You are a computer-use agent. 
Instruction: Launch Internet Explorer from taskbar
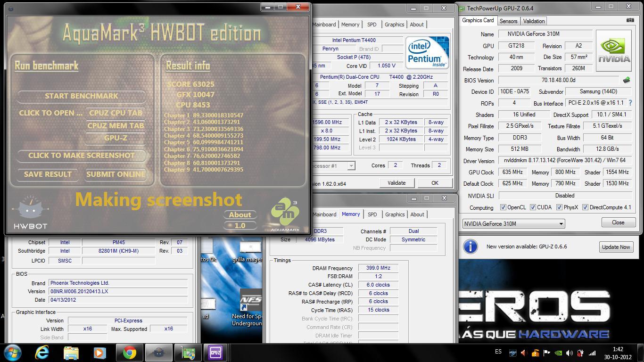click(42, 353)
